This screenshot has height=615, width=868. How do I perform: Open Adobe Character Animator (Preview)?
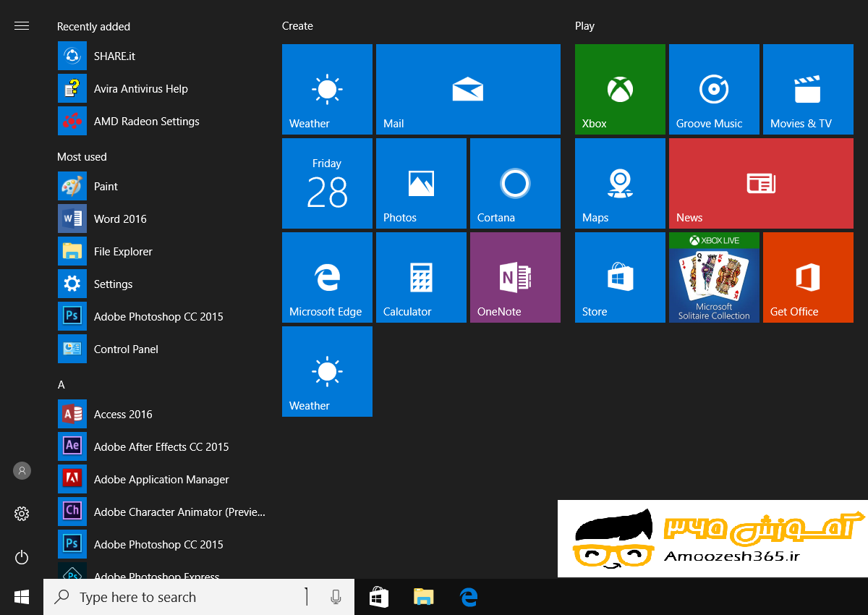pos(163,512)
